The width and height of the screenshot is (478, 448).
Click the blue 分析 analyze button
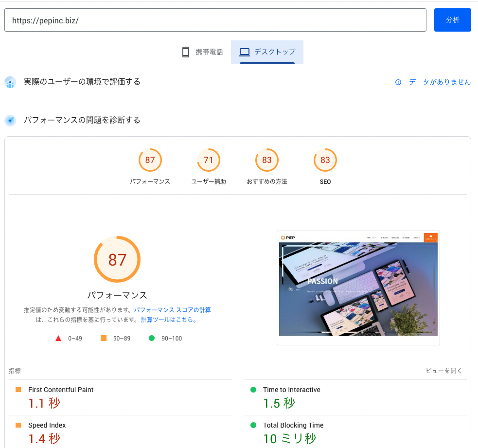click(x=452, y=20)
